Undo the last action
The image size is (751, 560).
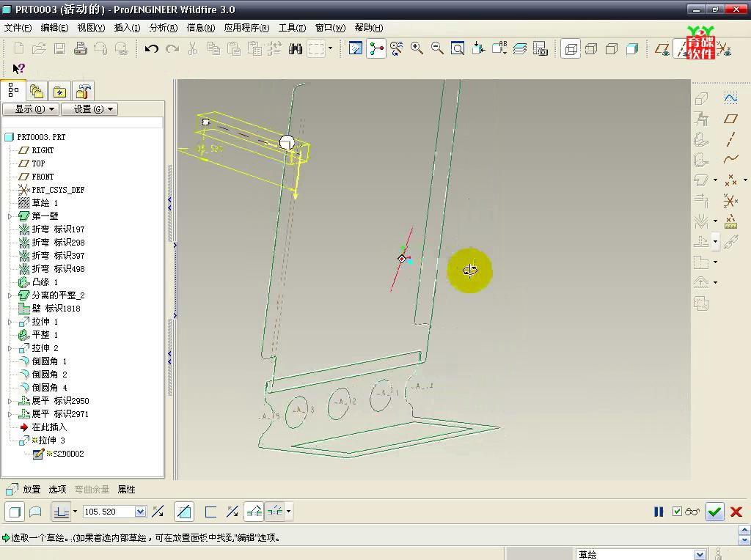coord(151,48)
